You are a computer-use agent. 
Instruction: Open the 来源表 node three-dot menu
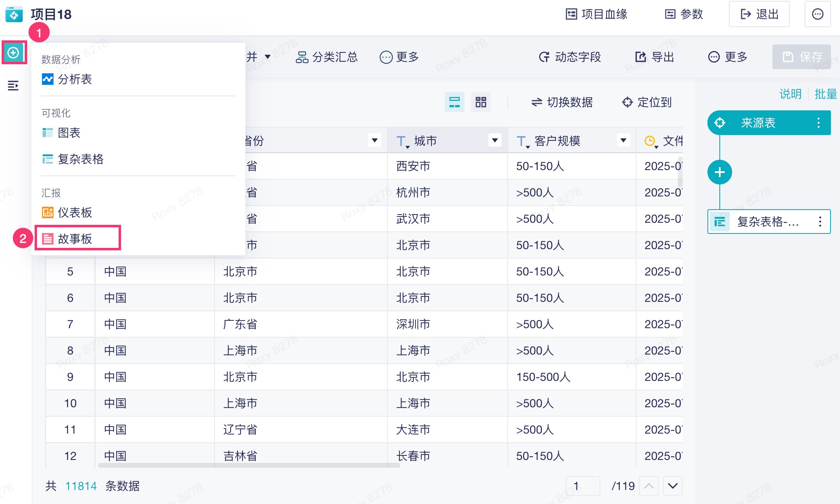pyautogui.click(x=818, y=123)
